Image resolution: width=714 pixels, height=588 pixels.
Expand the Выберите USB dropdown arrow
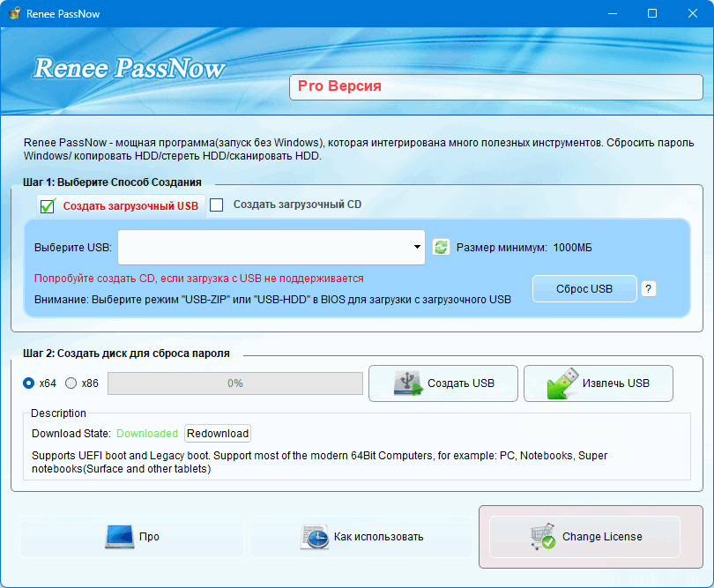(x=417, y=248)
